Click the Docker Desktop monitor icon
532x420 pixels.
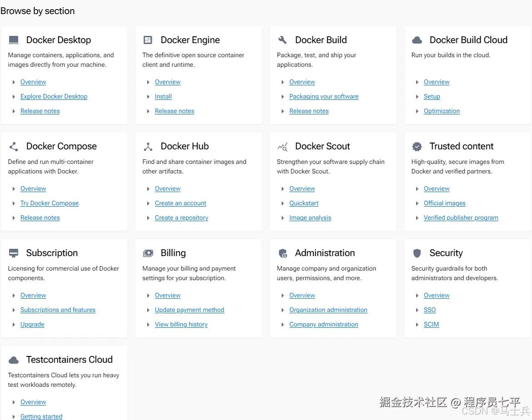13,40
